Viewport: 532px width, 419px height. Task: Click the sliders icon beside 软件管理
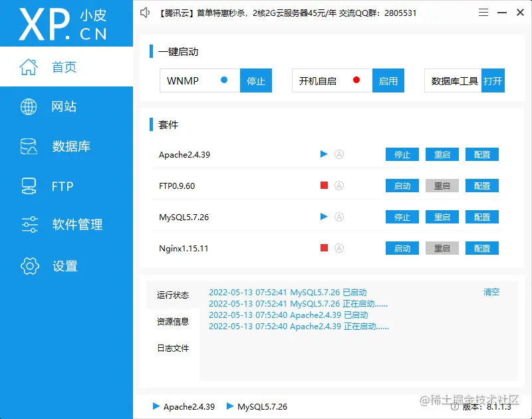coord(29,224)
